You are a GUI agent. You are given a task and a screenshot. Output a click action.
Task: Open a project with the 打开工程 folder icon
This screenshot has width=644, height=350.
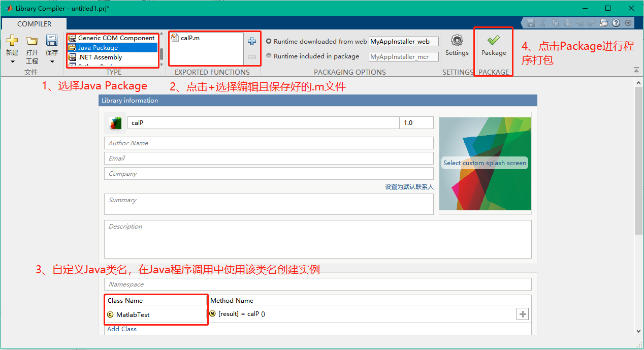point(31,41)
